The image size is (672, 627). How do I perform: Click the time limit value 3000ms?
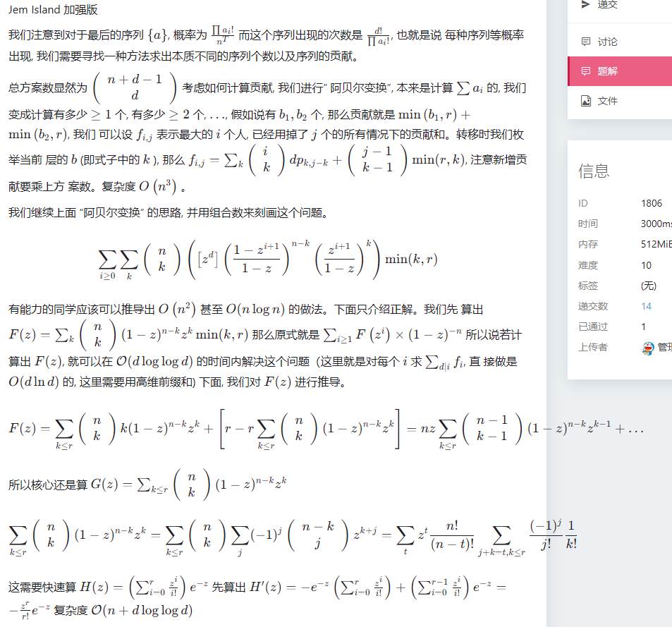656,224
